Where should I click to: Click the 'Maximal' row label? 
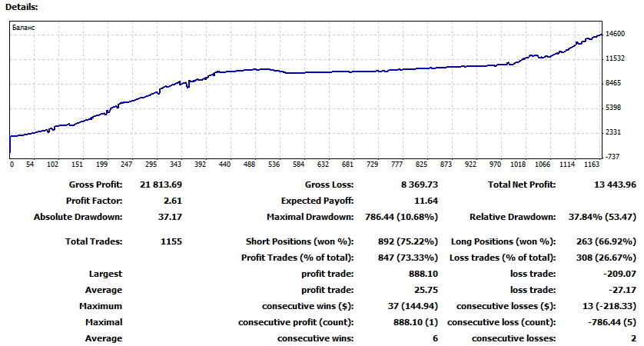(x=104, y=322)
